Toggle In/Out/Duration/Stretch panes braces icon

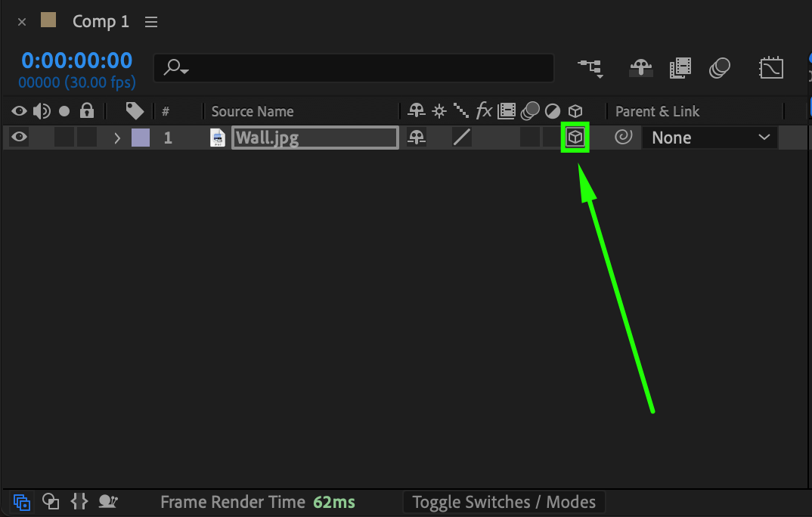tap(79, 501)
